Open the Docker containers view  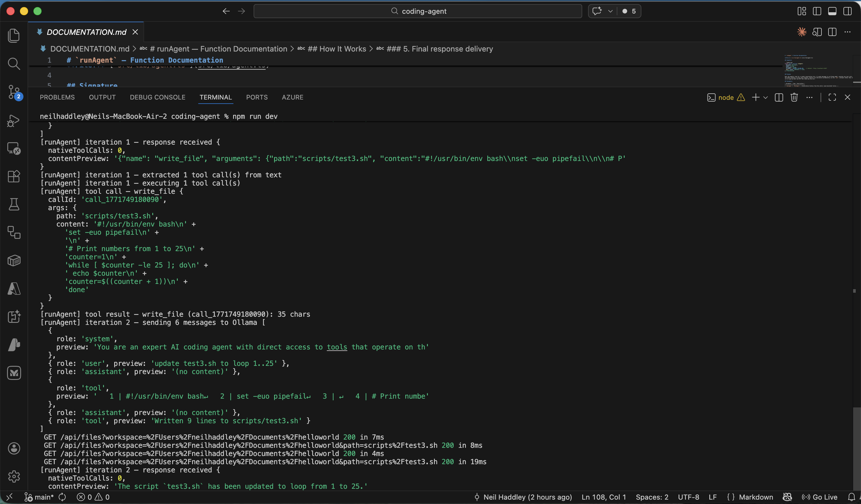14,260
